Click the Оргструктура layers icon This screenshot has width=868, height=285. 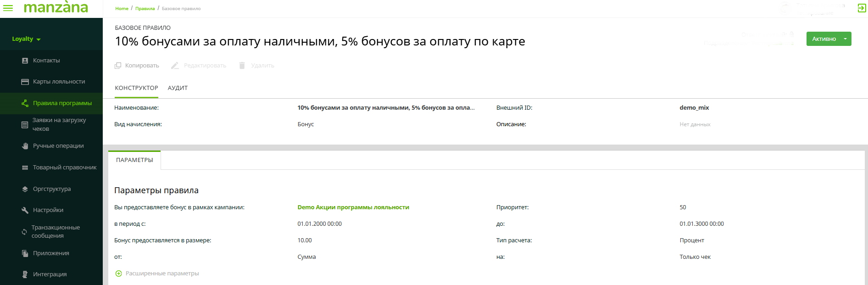(x=25, y=189)
